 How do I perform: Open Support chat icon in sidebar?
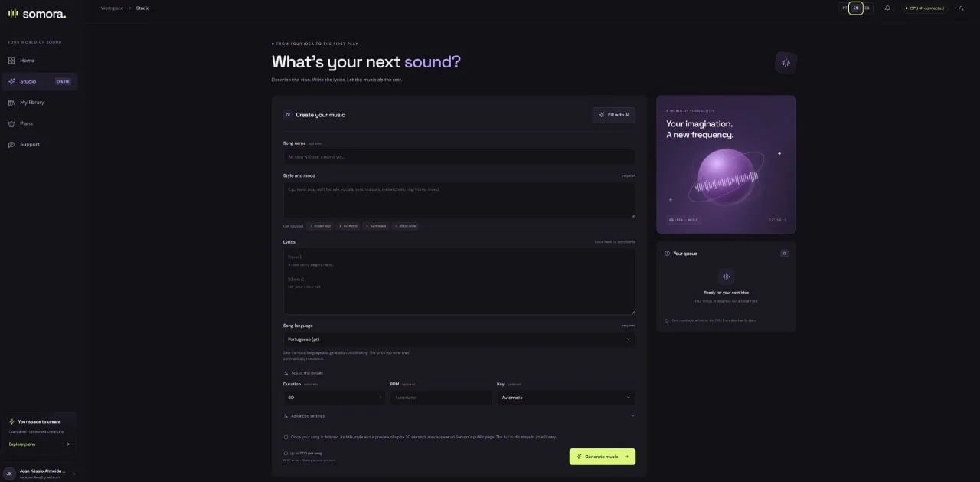tap(11, 145)
